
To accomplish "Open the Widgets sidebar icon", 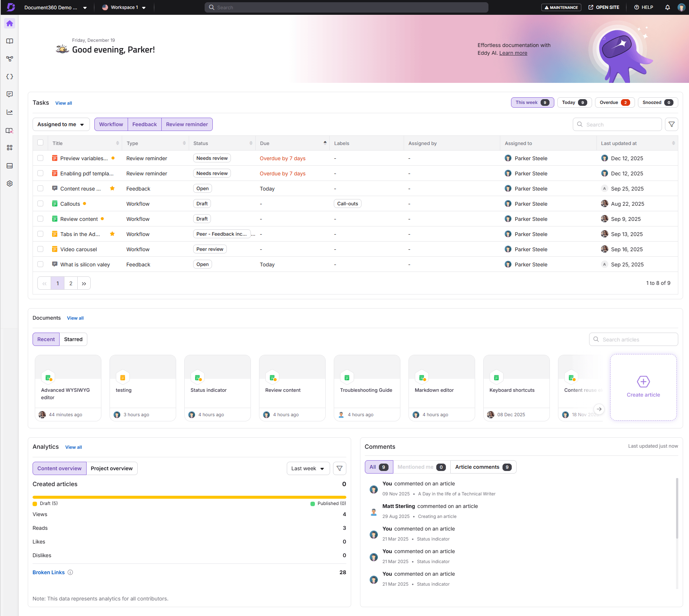I will click(x=10, y=148).
